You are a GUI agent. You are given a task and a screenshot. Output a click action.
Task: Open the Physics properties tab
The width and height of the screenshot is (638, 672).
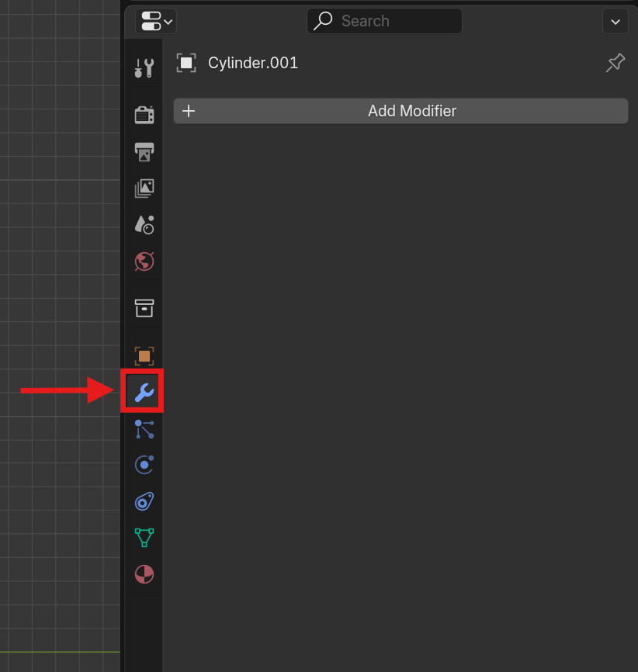point(144,465)
